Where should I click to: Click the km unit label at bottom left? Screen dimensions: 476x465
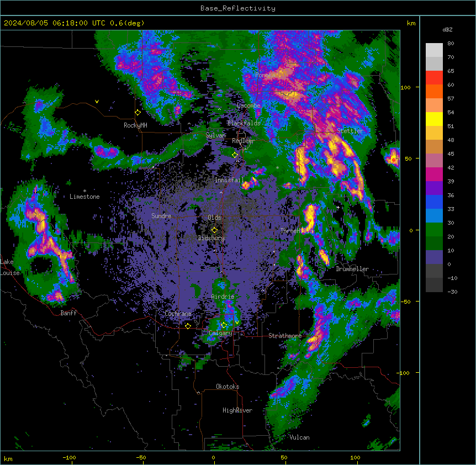point(8,458)
